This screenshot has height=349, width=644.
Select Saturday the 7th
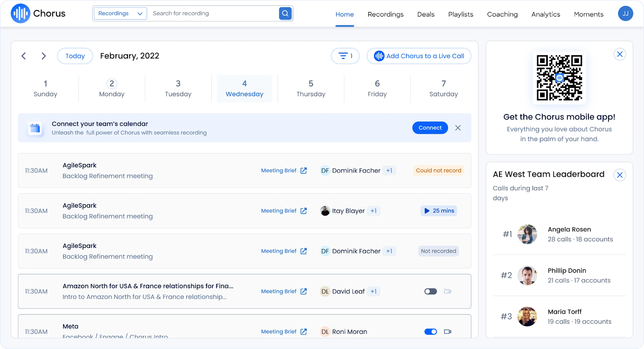coord(444,89)
